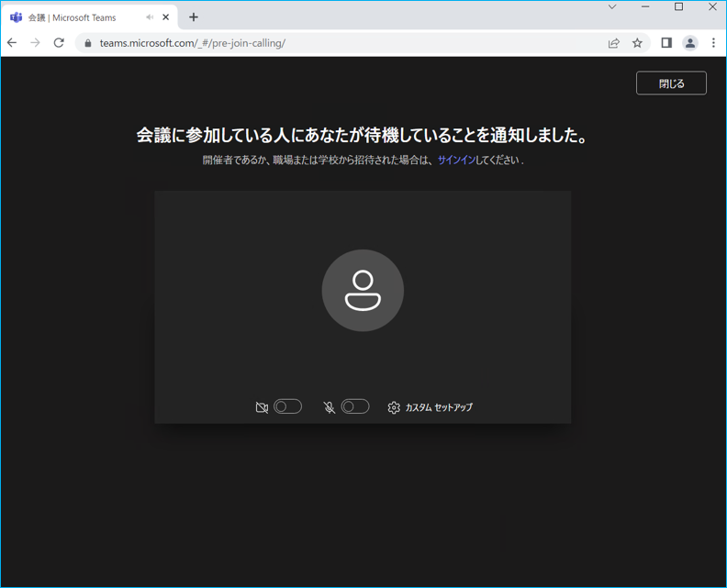Close the Microsoft Teams tab
727x588 pixels.
point(165,17)
